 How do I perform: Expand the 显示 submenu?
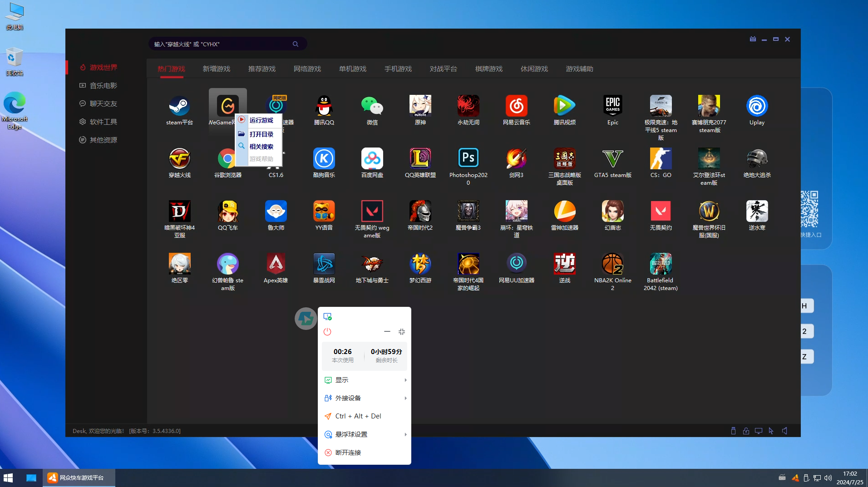coord(365,380)
